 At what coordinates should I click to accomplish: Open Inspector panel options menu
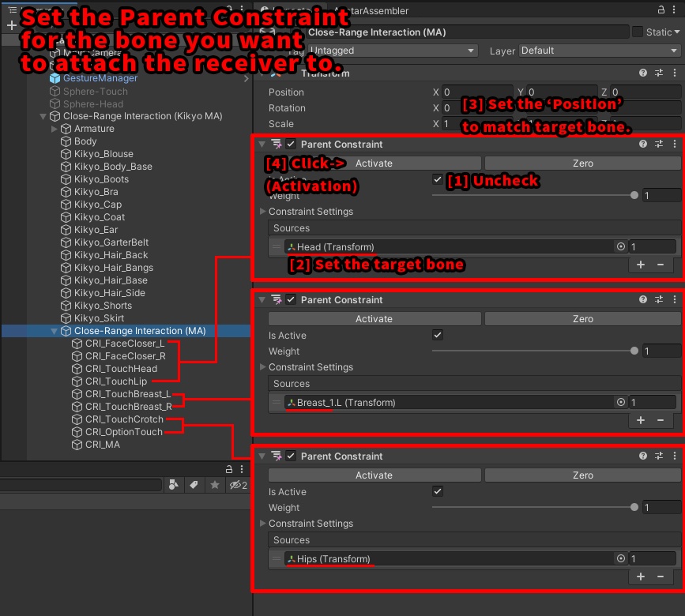tap(675, 9)
